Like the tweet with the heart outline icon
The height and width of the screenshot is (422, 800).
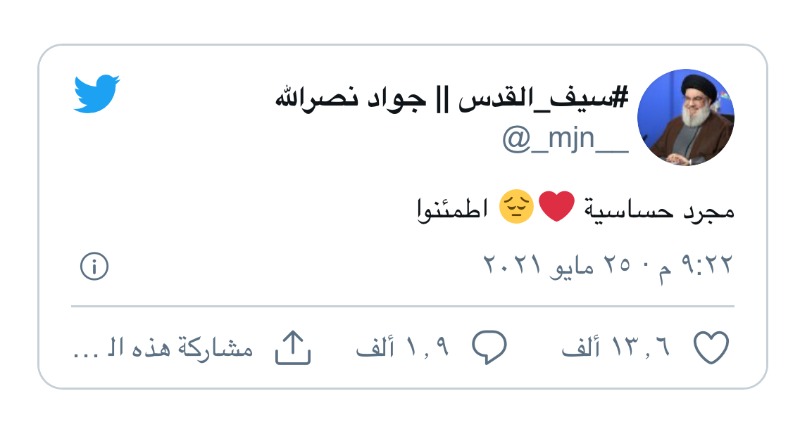coord(711,347)
